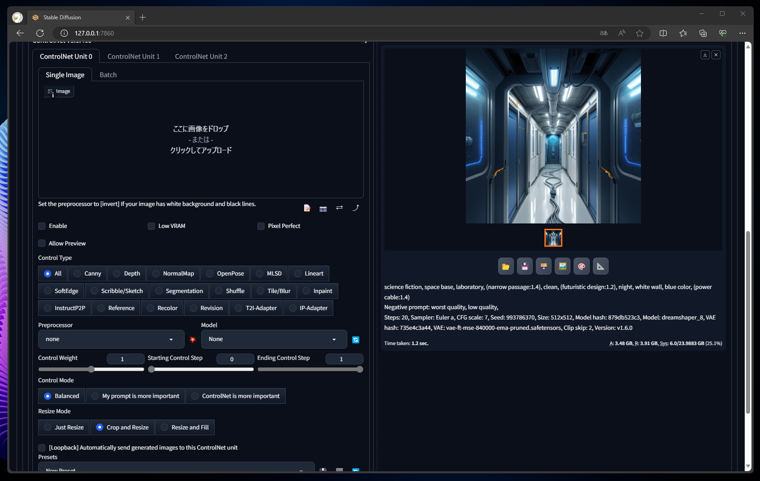Viewport: 760px width, 481px height.
Task: Click the site information icon in address bar
Action: (x=64, y=33)
